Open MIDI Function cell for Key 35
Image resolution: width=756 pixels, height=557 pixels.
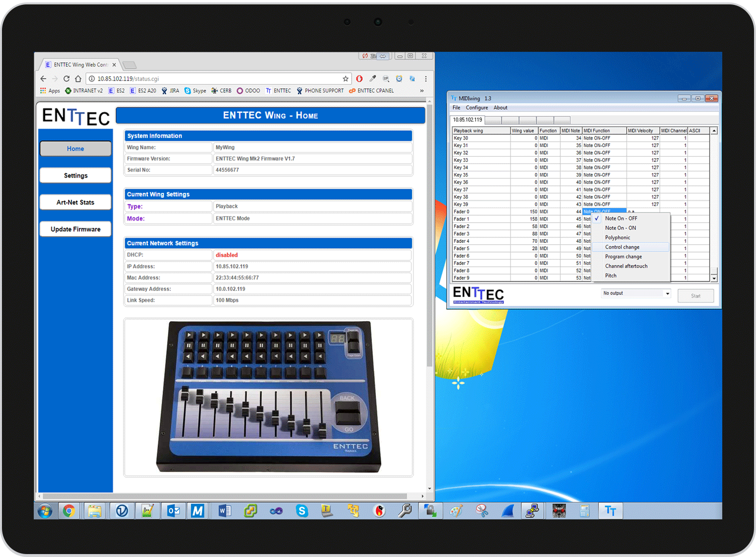tap(604, 175)
